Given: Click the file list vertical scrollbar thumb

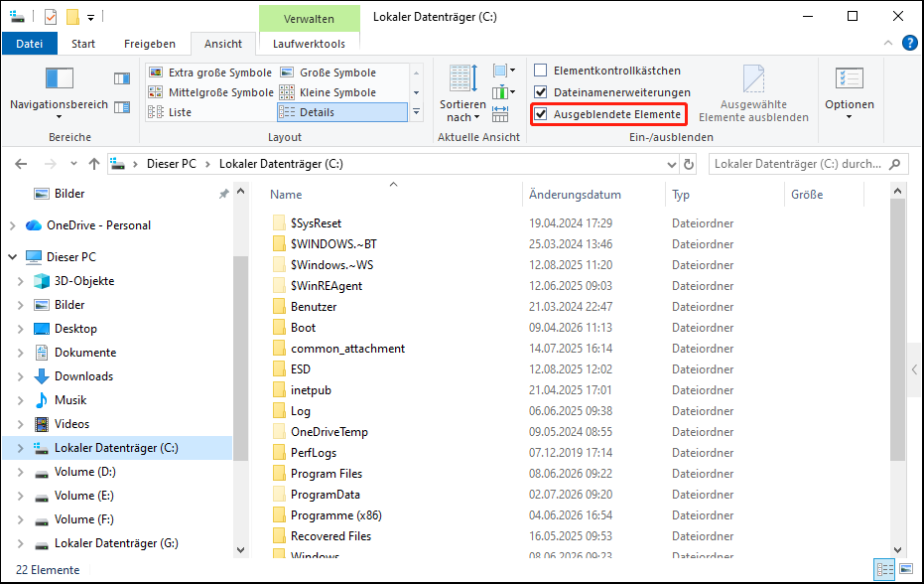Looking at the screenshot, I should pos(897,331).
